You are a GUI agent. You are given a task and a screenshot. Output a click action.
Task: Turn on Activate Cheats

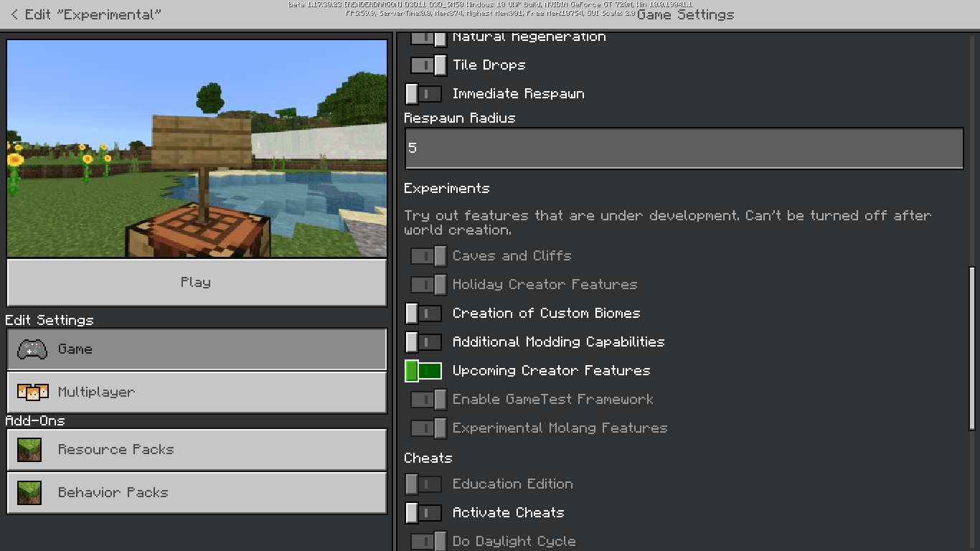tap(423, 513)
